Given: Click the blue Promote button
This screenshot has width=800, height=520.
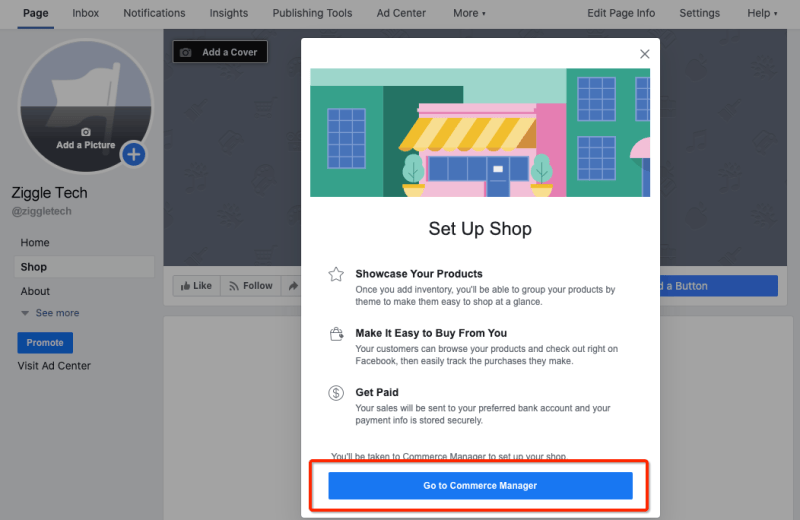Looking at the screenshot, I should point(45,343).
